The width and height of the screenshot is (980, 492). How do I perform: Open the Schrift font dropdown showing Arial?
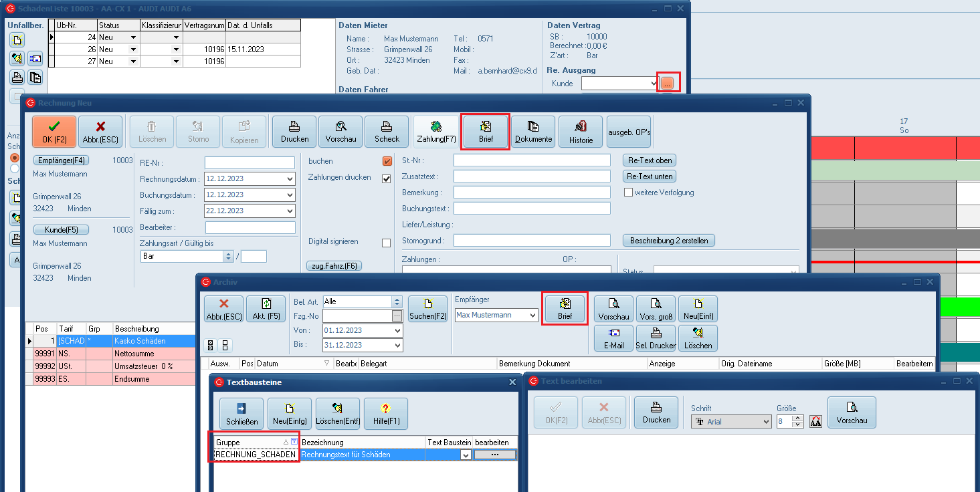766,422
